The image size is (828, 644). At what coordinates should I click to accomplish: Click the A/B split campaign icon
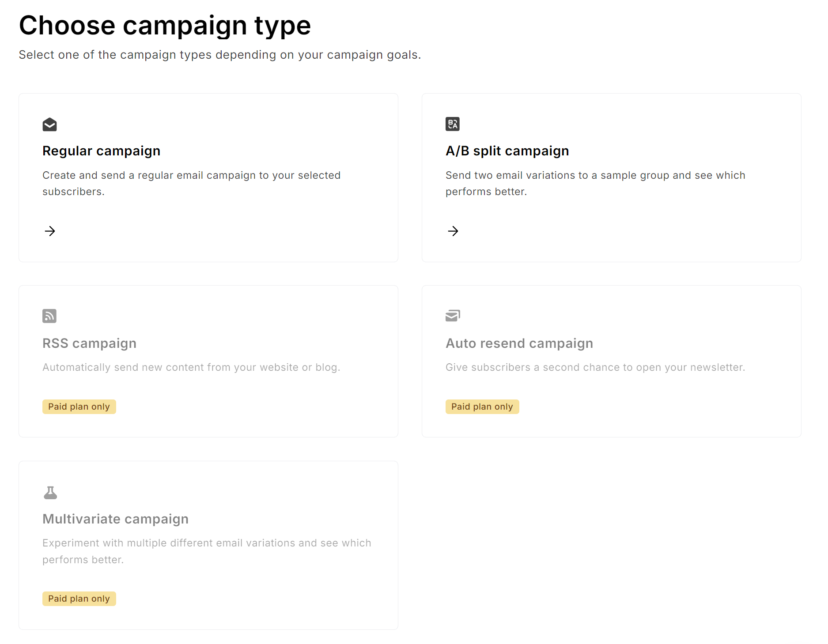453,124
